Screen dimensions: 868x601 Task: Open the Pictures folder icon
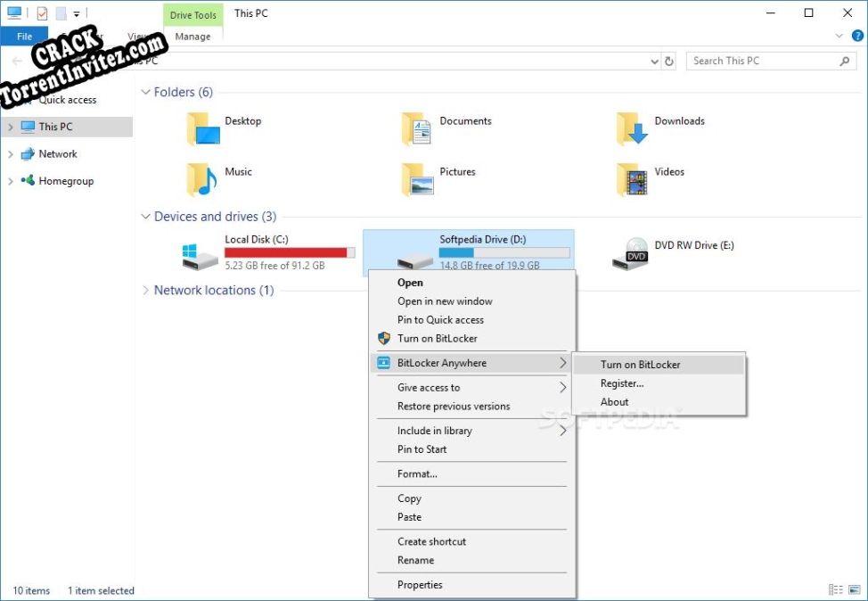[x=415, y=178]
